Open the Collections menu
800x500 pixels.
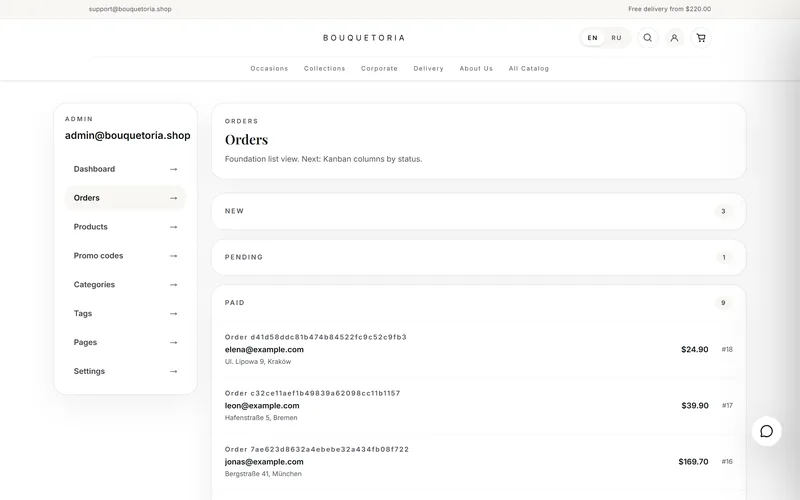(324, 68)
